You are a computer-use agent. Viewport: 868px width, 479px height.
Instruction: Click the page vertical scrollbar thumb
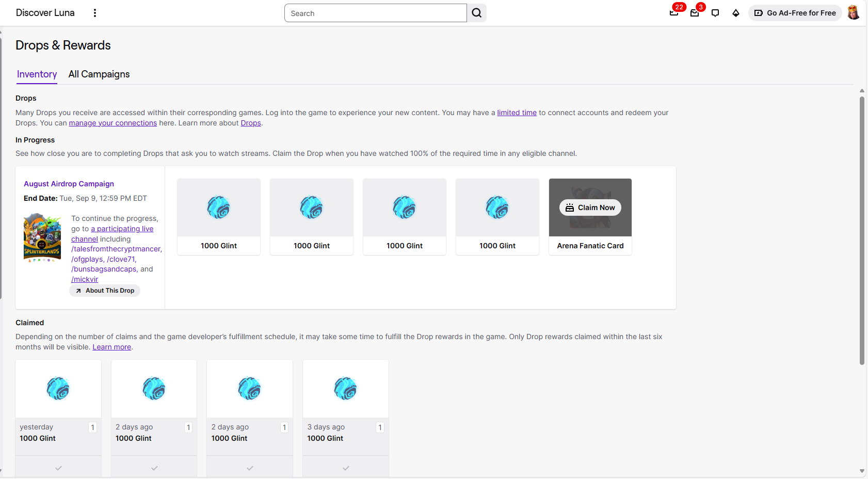862,230
